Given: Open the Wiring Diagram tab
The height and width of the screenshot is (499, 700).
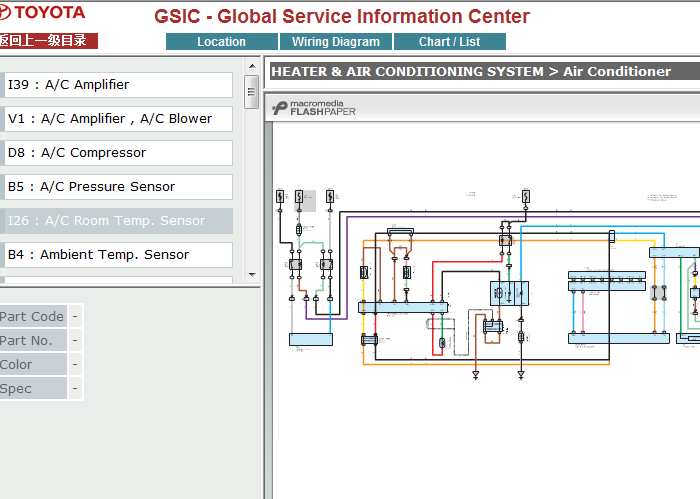Looking at the screenshot, I should coord(336,42).
